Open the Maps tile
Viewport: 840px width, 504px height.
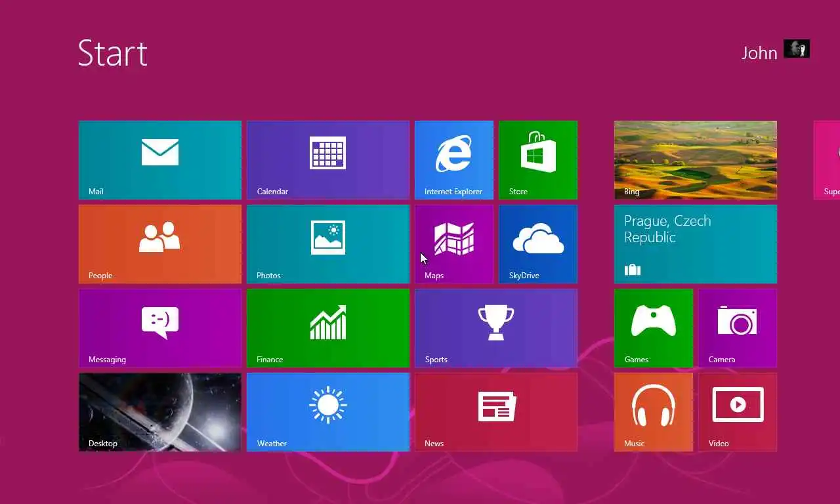tap(454, 244)
